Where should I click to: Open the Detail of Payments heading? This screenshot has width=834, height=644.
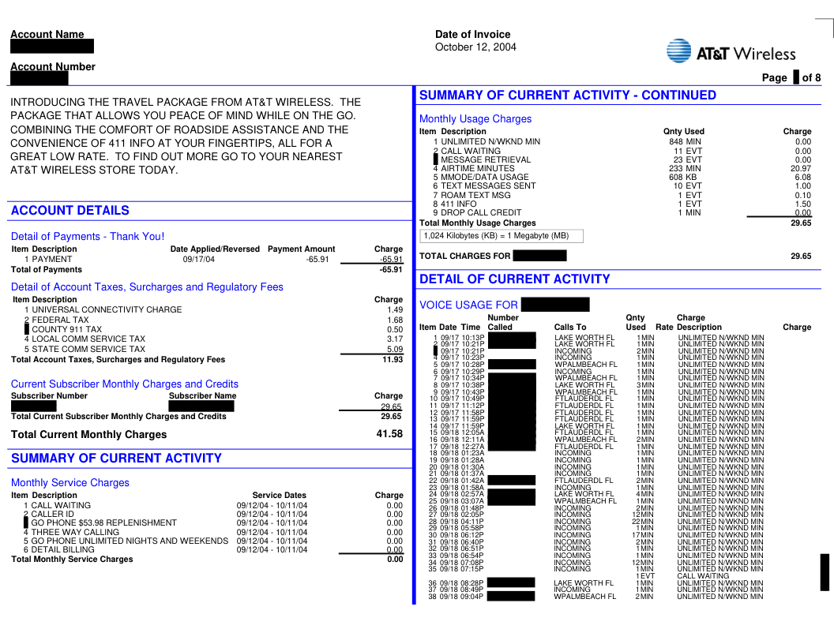[88, 236]
